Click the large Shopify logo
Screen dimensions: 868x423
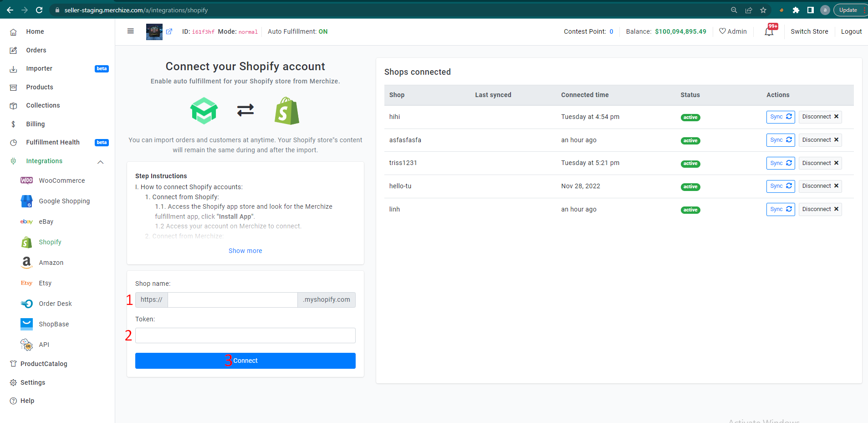[x=287, y=111]
